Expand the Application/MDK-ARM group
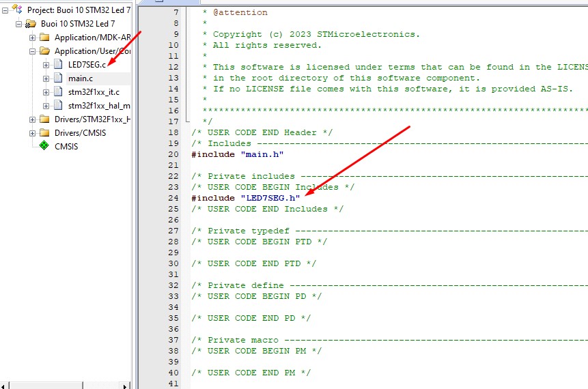The width and height of the screenshot is (588, 389). coord(32,38)
